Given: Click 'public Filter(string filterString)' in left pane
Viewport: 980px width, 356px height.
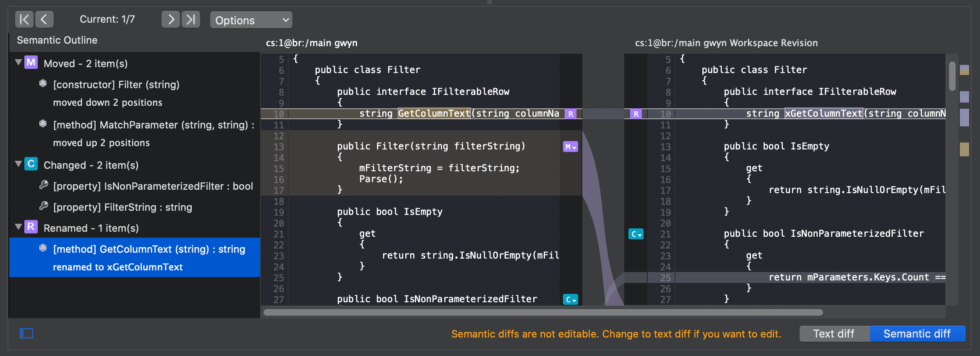Looking at the screenshot, I should pos(431,146).
